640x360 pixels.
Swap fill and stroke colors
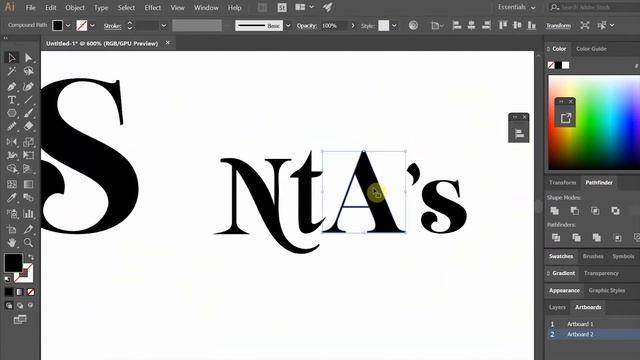pos(31,257)
